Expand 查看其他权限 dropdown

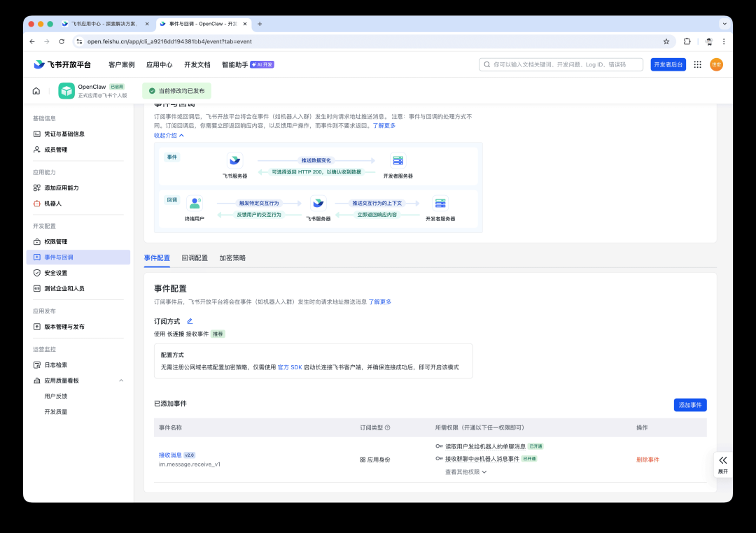[465, 472]
